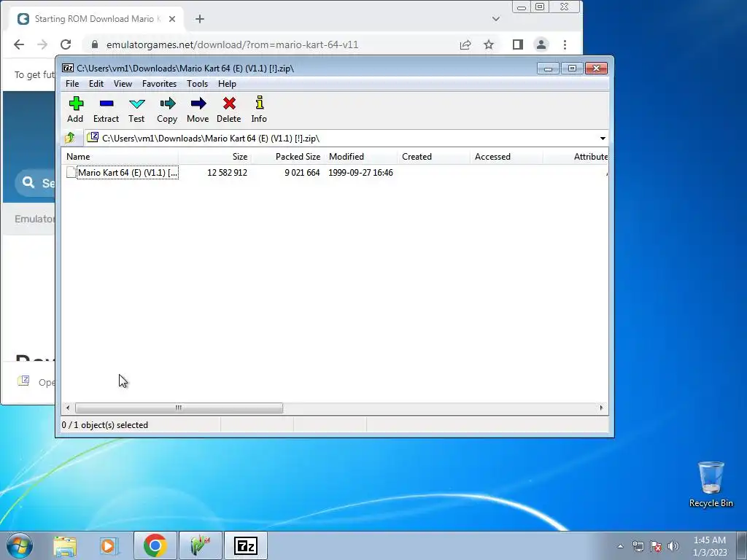Expand the Chrome tab search chevron
The height and width of the screenshot is (560, 747).
[x=496, y=19]
